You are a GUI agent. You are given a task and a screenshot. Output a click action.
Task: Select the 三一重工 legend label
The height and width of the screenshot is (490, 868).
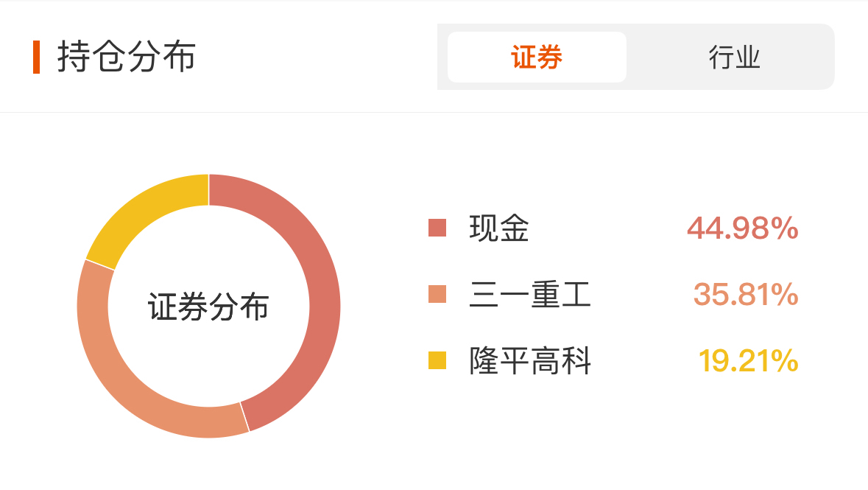coord(530,294)
